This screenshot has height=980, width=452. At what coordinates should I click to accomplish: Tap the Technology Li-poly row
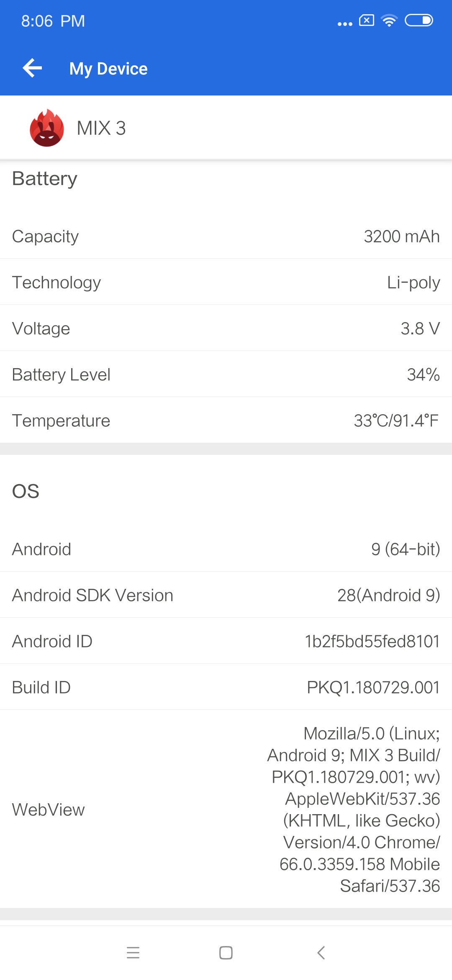(226, 282)
